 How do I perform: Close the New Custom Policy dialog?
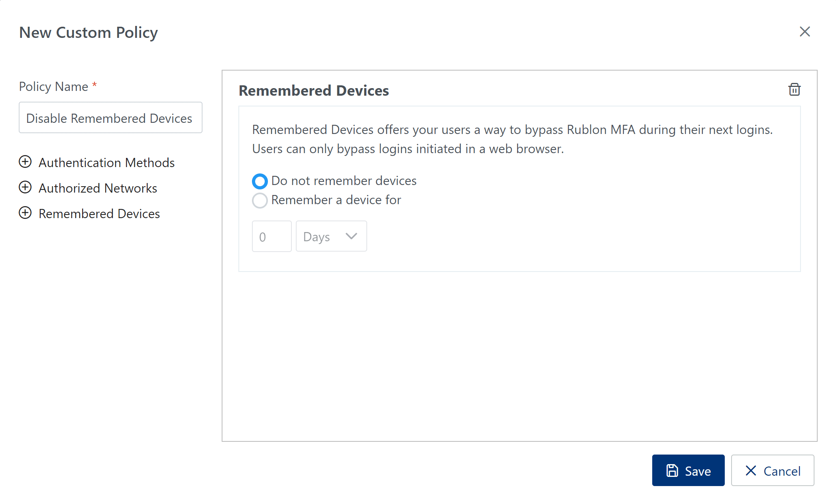(805, 32)
